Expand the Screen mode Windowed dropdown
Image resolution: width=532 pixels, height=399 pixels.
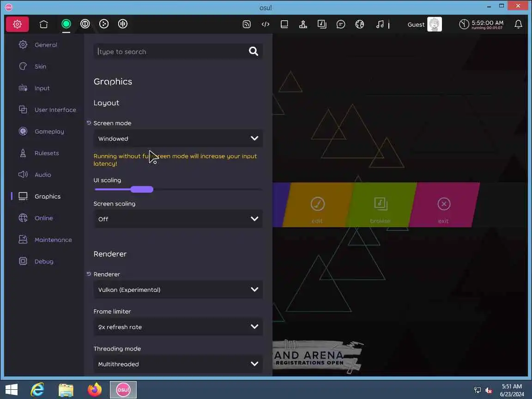(x=178, y=139)
